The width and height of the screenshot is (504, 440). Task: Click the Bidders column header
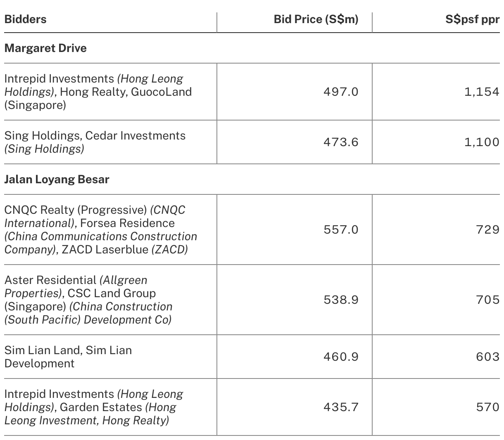(x=25, y=19)
